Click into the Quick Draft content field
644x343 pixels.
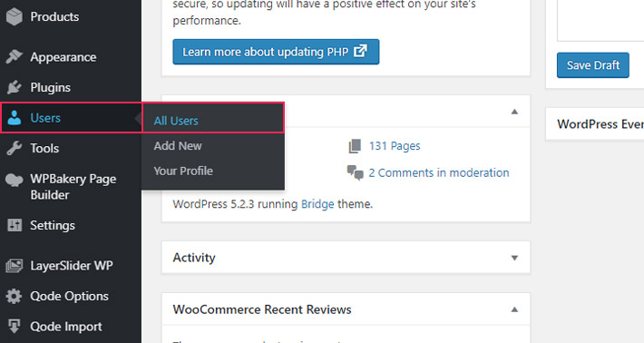coord(600,21)
